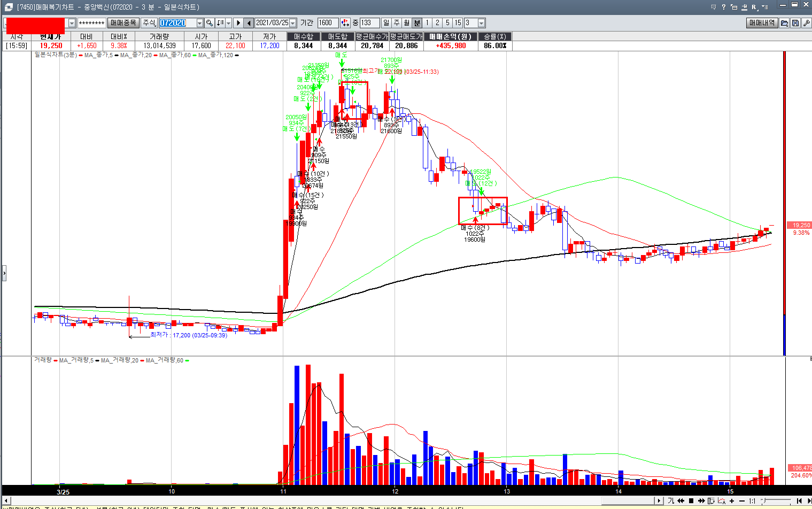Screen dimensions: 812x509
Task: Click the chart stop square icon
Action: point(691,501)
